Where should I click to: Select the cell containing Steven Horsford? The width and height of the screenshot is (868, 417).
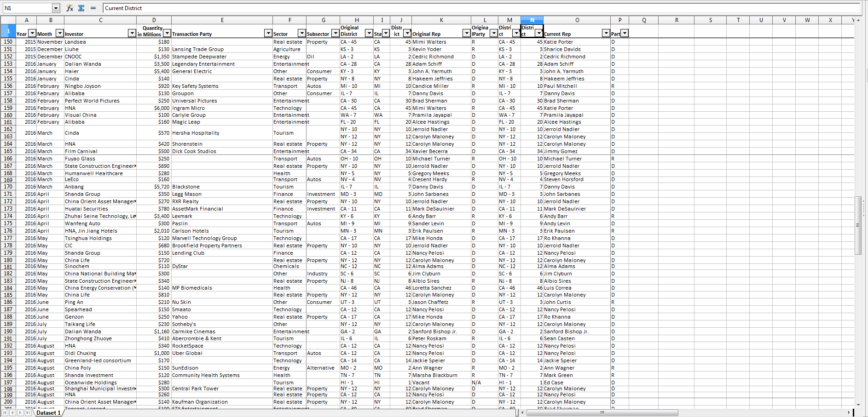[577, 179]
